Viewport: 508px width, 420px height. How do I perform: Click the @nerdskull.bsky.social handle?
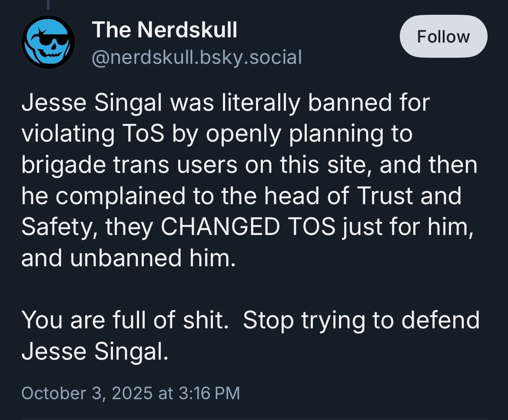pyautogui.click(x=196, y=57)
